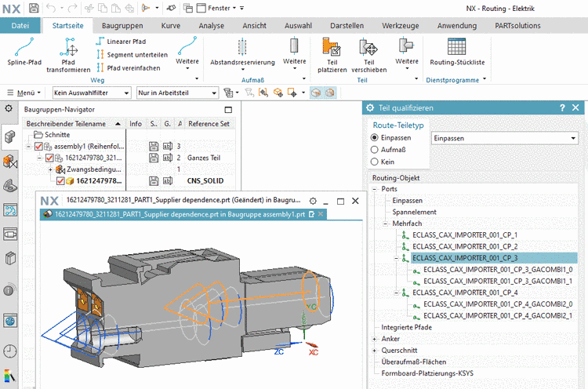Open the Routing-Stückliste utility
Image resolution: width=588 pixels, height=389 pixels.
[457, 46]
